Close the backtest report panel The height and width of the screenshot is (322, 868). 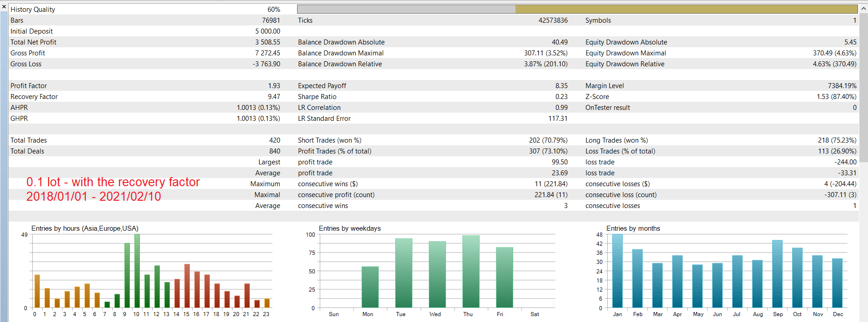click(x=4, y=7)
